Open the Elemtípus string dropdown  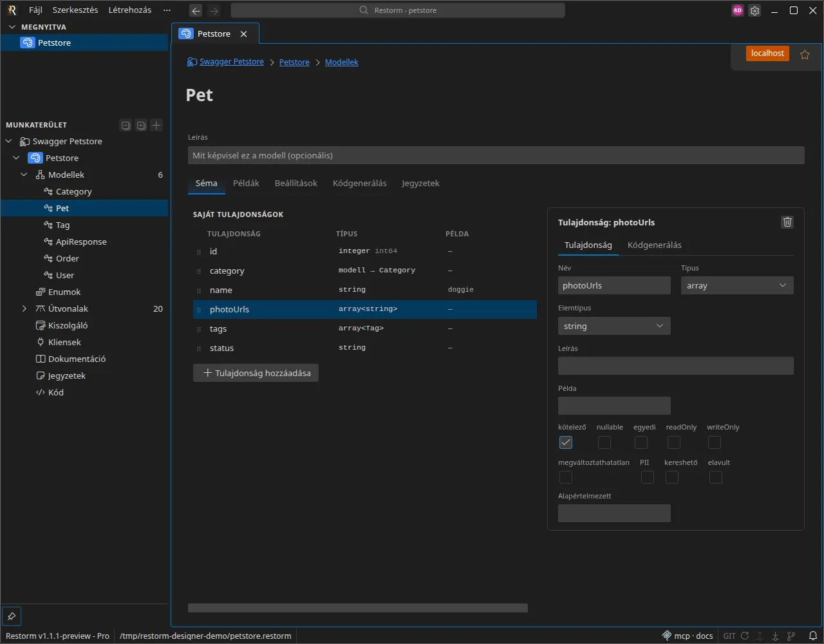(x=614, y=326)
